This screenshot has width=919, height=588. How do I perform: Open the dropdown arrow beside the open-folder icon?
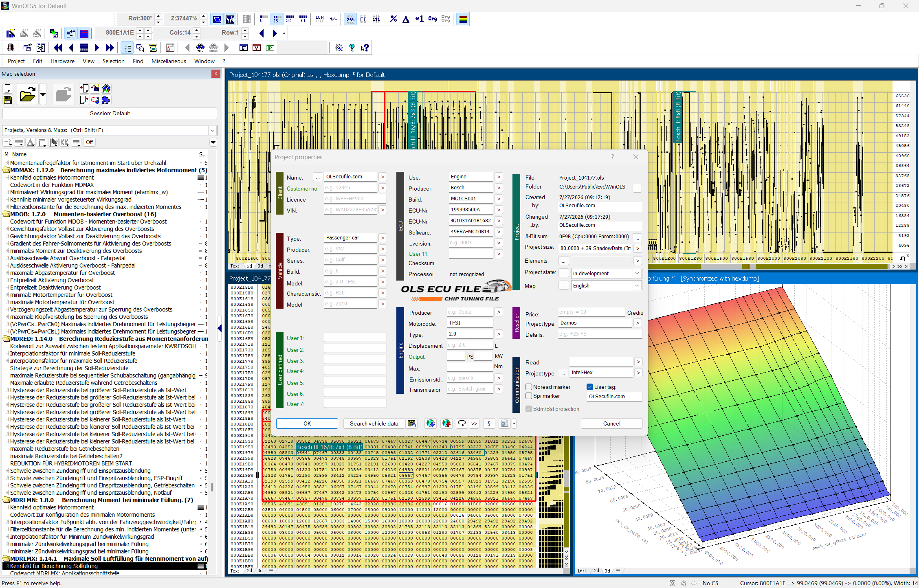(43, 95)
